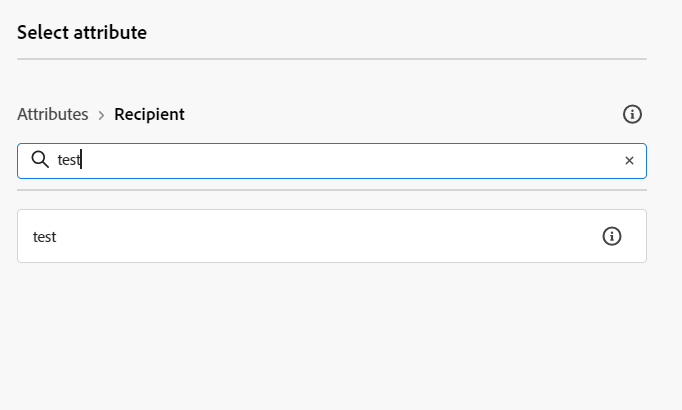This screenshot has width=682, height=410.
Task: Click empty space right of Select attribute title
Action: click(x=400, y=33)
